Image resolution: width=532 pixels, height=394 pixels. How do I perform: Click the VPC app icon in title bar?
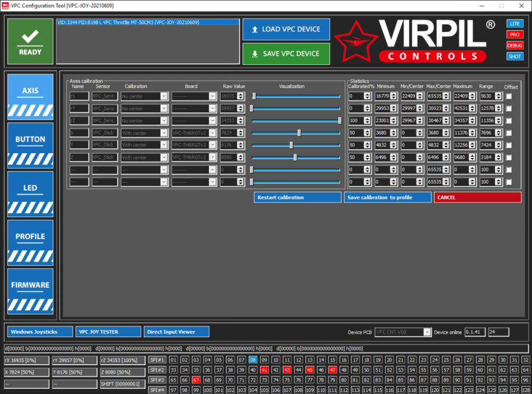(x=5, y=5)
